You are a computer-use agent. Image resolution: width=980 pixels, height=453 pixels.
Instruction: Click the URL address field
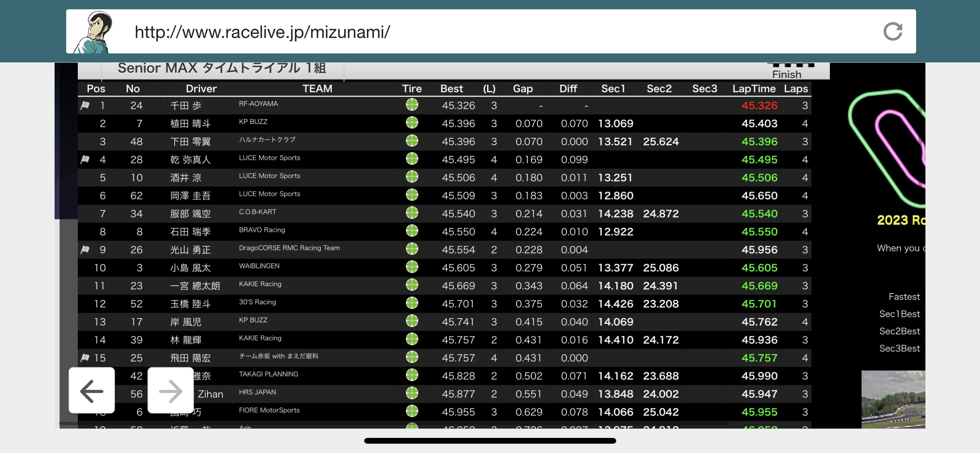point(491,31)
